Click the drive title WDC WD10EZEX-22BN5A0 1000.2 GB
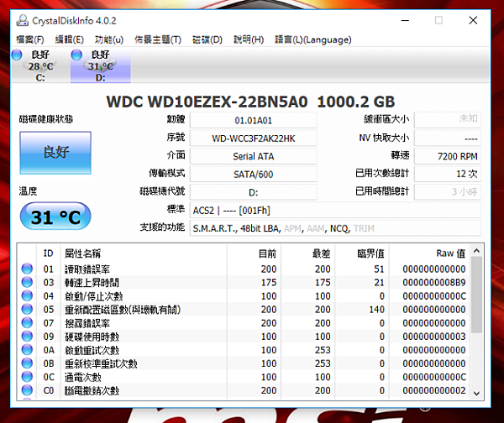504x423 pixels. pos(250,102)
